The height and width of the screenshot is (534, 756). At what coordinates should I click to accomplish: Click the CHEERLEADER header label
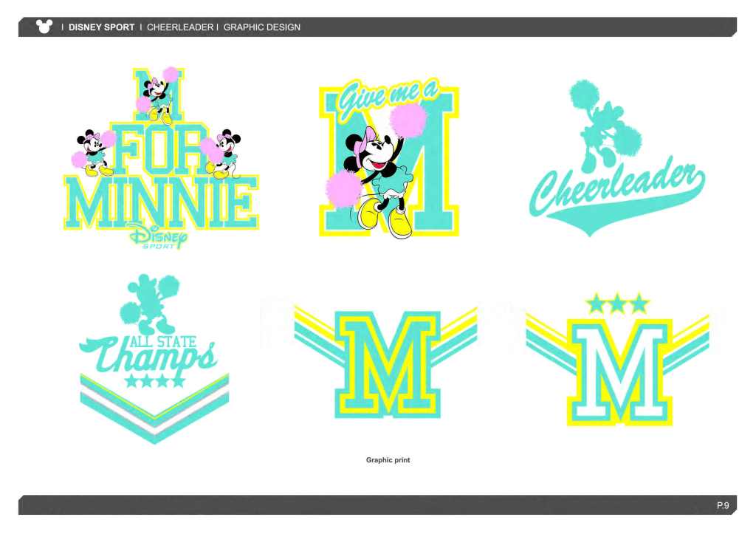[x=180, y=27]
